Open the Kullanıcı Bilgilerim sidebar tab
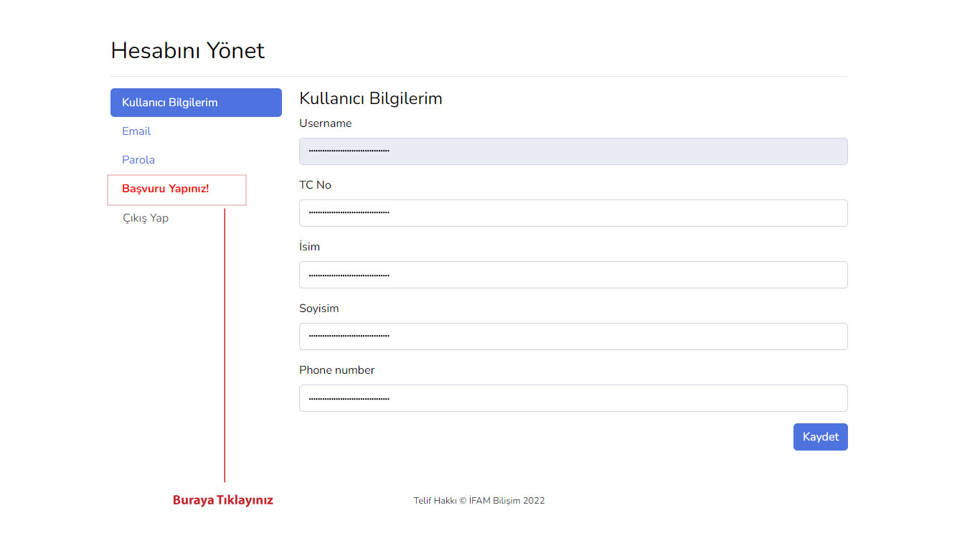980x551 pixels. click(196, 103)
